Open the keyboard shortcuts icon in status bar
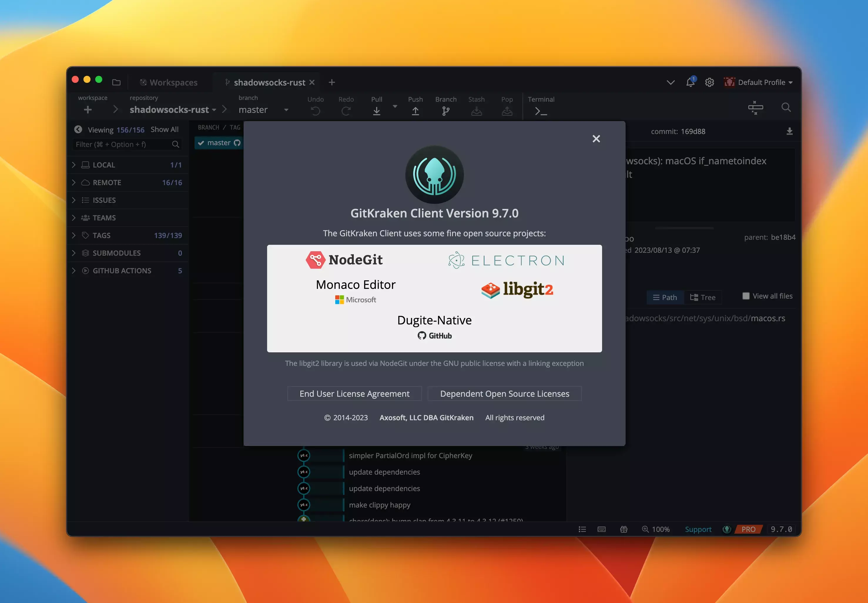Viewport: 868px width, 603px height. 601,529
